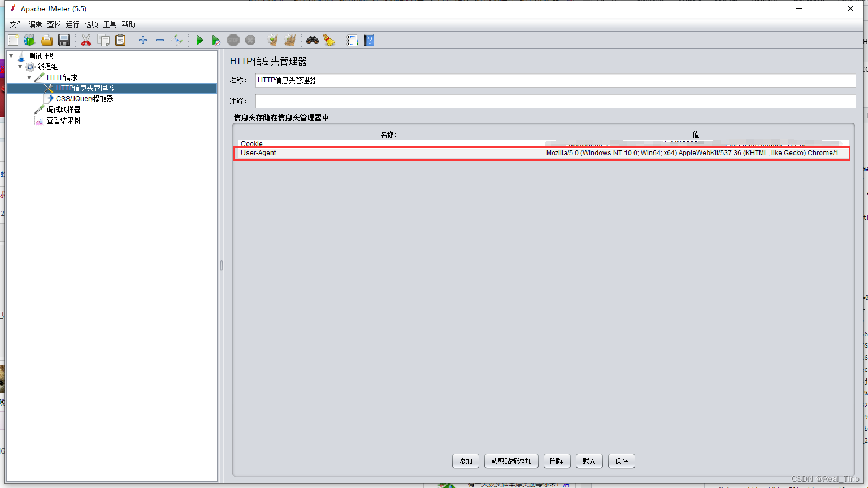Image resolution: width=868 pixels, height=488 pixels.
Task: Open an existing test plan with the folder icon
Action: [x=46, y=40]
